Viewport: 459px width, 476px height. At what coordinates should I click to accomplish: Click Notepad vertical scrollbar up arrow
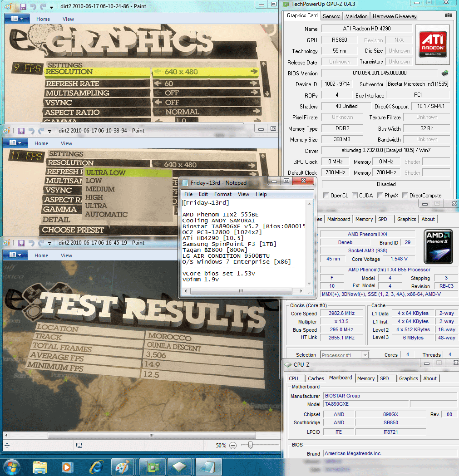point(309,204)
